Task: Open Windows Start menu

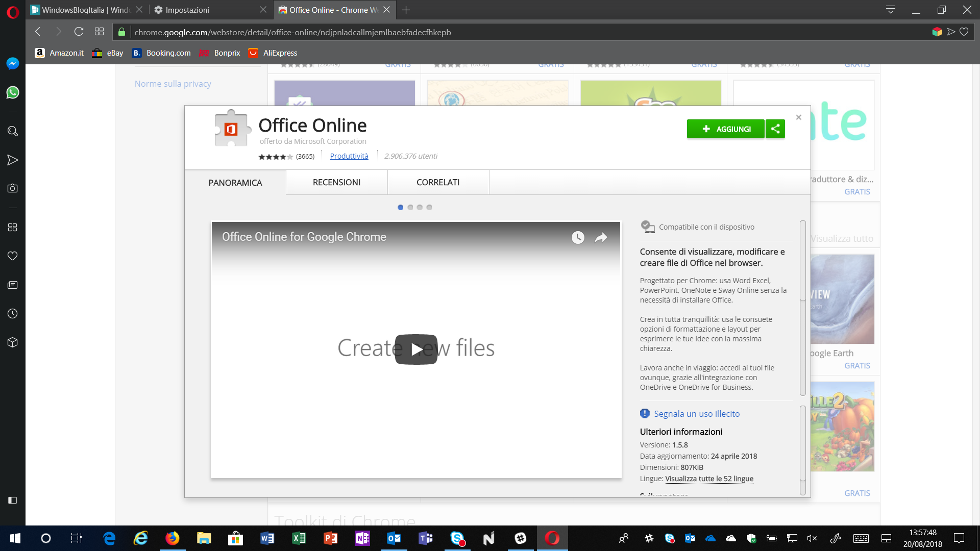Action: [15, 538]
